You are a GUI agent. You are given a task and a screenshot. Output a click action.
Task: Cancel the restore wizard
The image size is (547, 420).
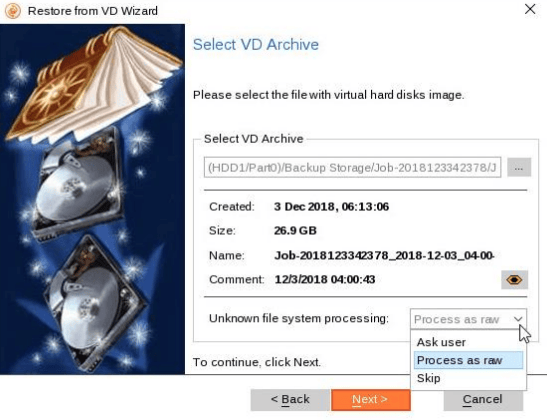(483, 399)
